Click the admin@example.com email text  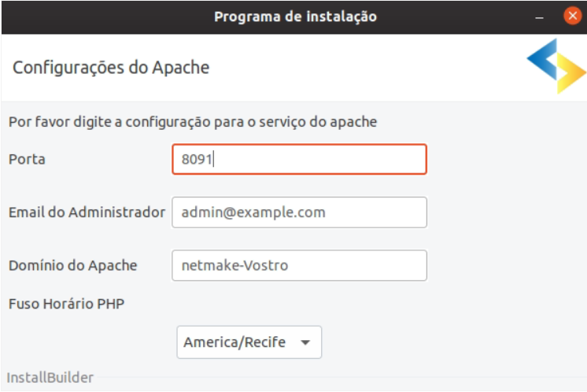click(253, 213)
